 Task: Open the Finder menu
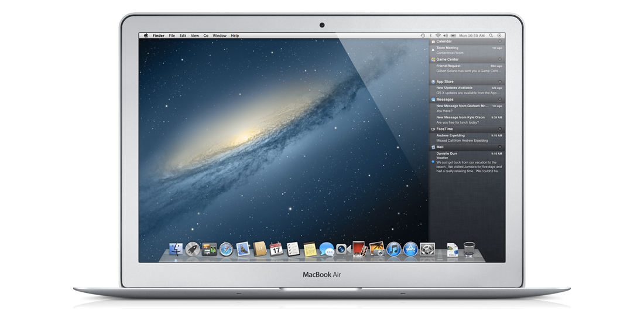159,36
